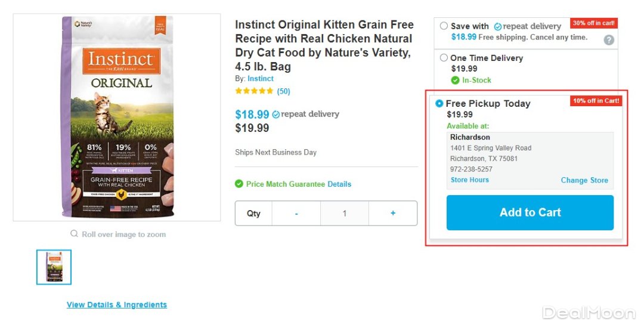Click the Store Hours link

click(x=470, y=180)
